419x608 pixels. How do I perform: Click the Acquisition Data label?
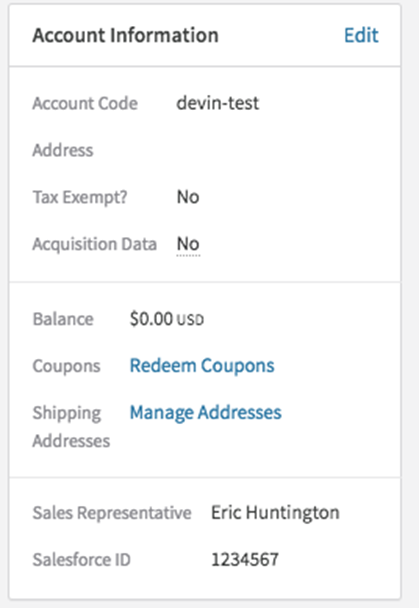click(x=95, y=244)
